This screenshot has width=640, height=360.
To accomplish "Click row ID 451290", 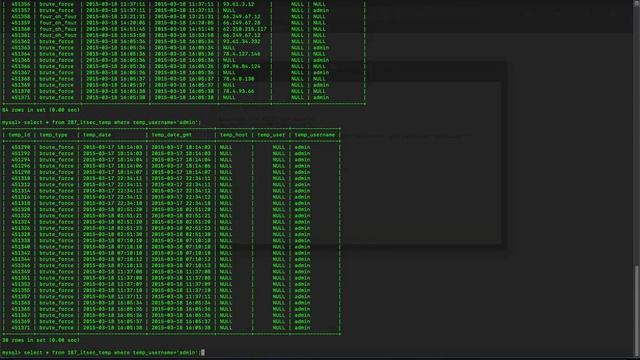I will pos(21,147).
